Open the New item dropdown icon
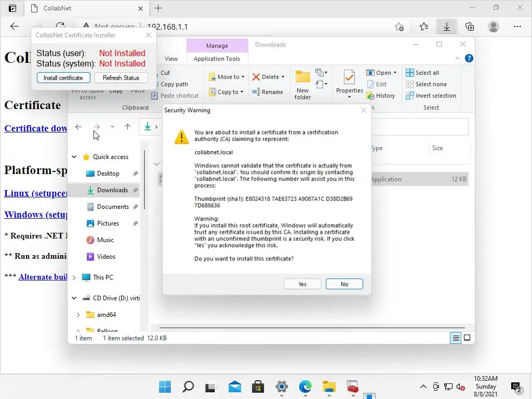Image resolution: width=532 pixels, height=399 pixels. pos(321,73)
